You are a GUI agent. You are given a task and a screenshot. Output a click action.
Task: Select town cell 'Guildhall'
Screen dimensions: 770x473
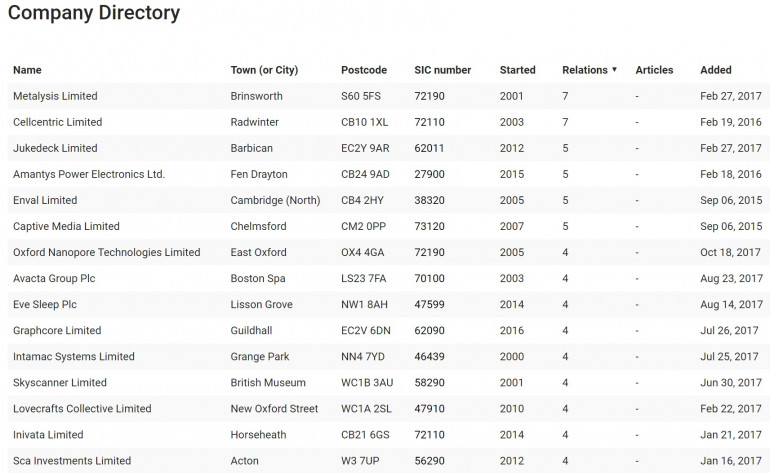251,330
